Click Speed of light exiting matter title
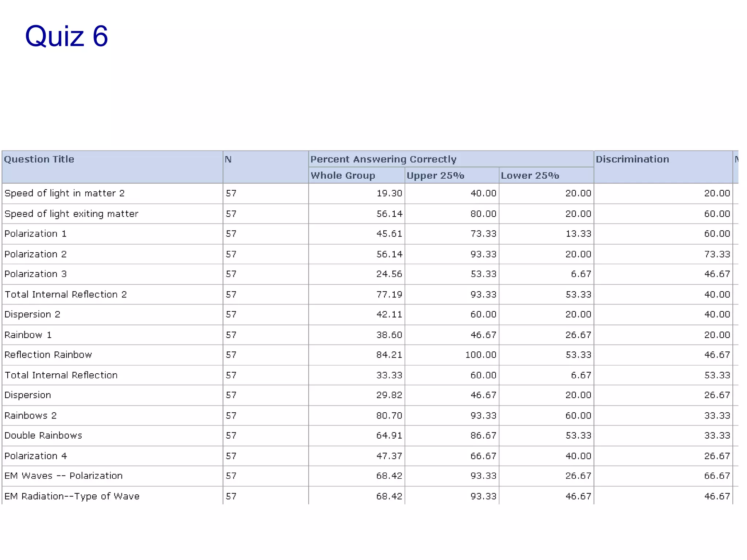Viewport: 747px width, 560px height. (71, 214)
